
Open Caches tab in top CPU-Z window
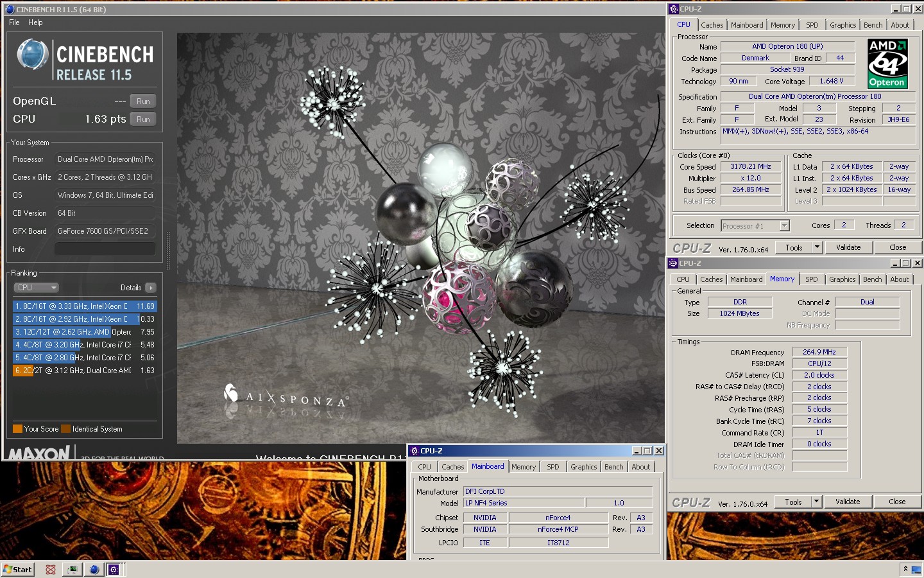[x=712, y=25]
